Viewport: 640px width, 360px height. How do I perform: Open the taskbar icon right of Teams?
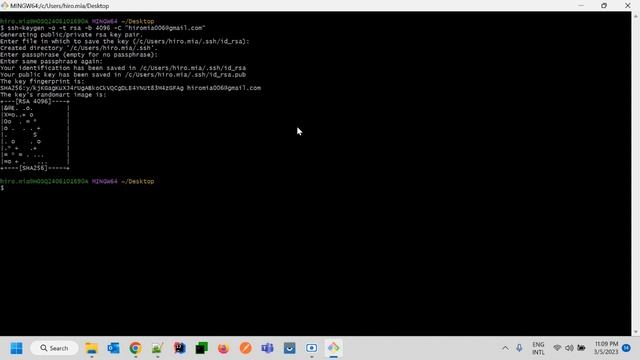tap(289, 348)
